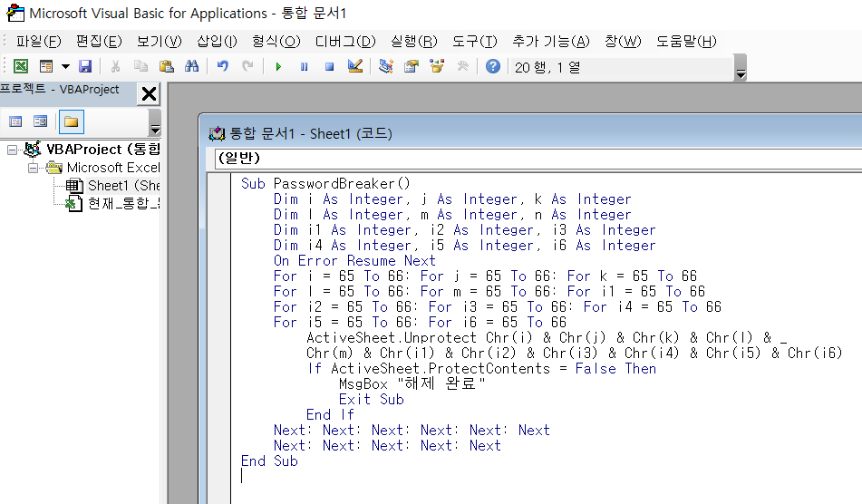
Task: Open the 도구(T) menu
Action: coord(474,41)
